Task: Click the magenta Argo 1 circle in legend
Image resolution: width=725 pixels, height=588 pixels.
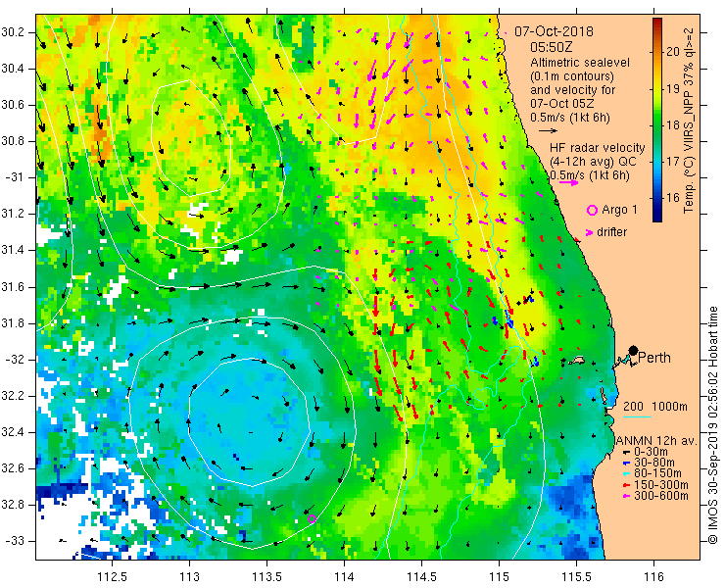Action: point(592,211)
